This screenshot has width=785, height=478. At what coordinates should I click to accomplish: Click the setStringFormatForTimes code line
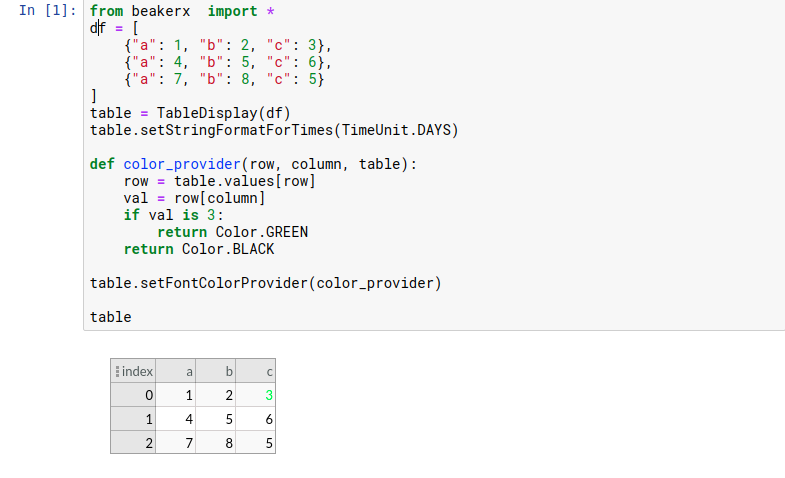point(274,130)
